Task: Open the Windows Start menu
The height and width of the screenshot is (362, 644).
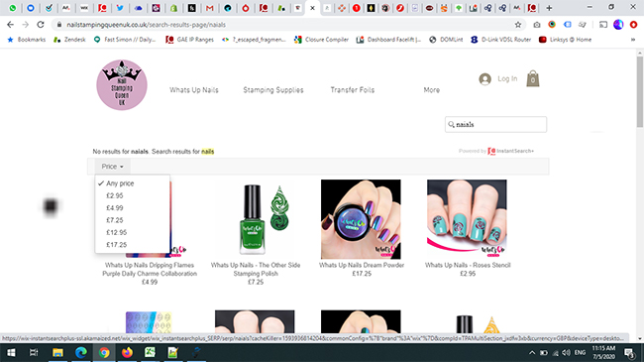Action: (11, 352)
